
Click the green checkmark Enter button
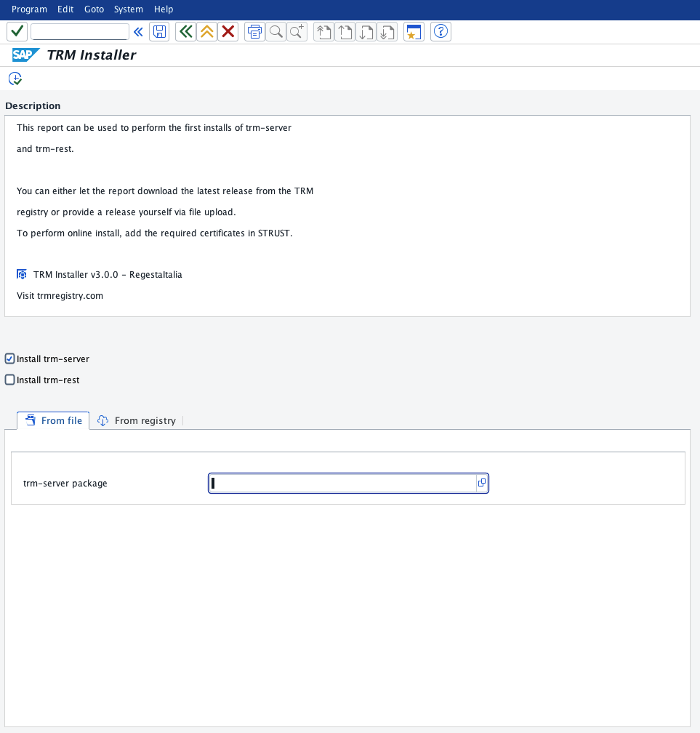pyautogui.click(x=17, y=32)
